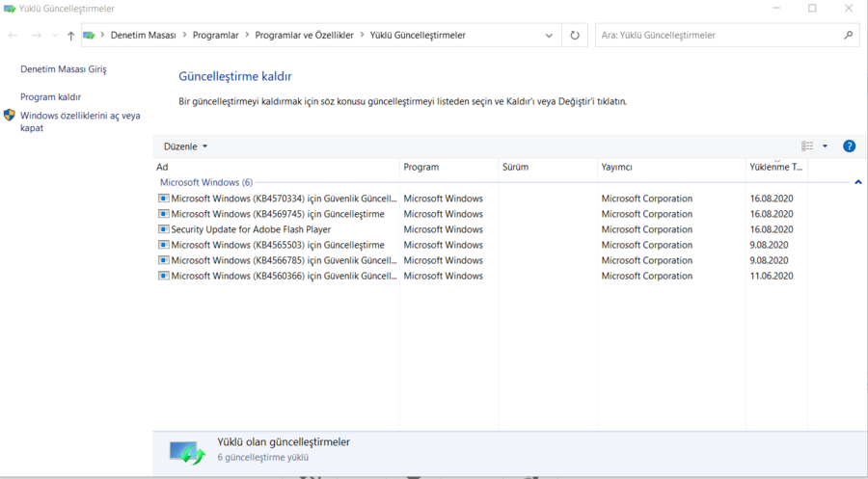Navigate to Programlar ve Özellikler breadcrumb
This screenshot has height=479, width=868.
click(x=304, y=36)
